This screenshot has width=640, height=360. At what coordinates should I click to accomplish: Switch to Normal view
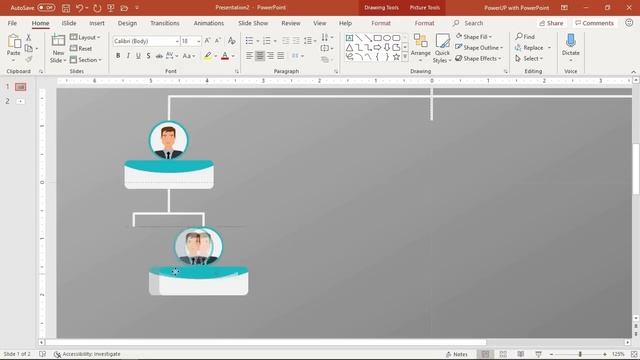485,354
